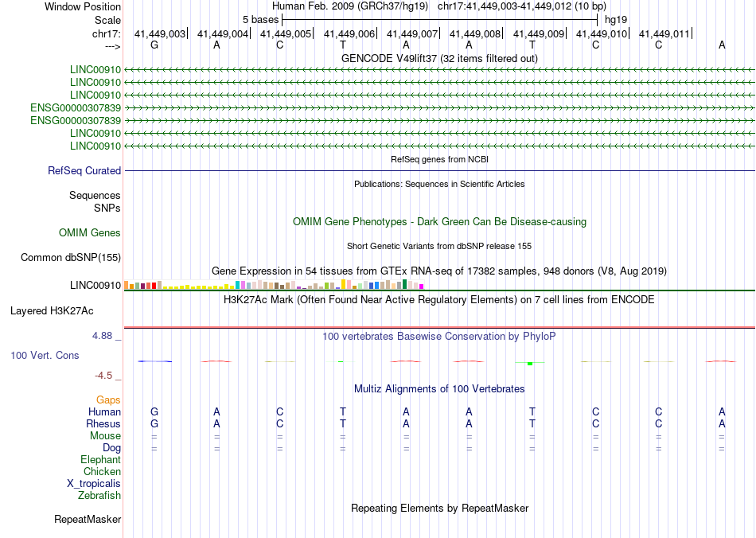756x538 pixels.
Task: Click the cyan GTEx expression bar
Action: pyautogui.click(x=238, y=286)
